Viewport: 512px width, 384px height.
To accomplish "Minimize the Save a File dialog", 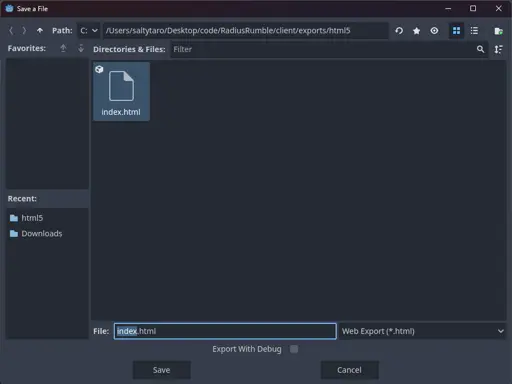I will click(448, 9).
